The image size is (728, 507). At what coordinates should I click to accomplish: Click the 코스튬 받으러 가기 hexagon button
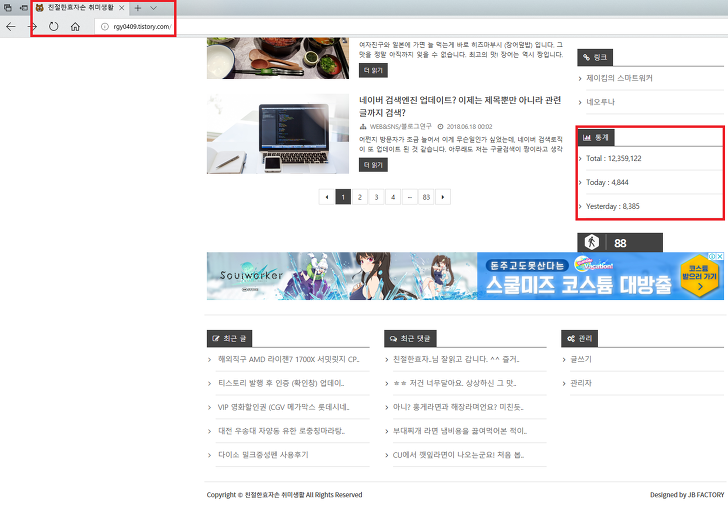(x=699, y=276)
